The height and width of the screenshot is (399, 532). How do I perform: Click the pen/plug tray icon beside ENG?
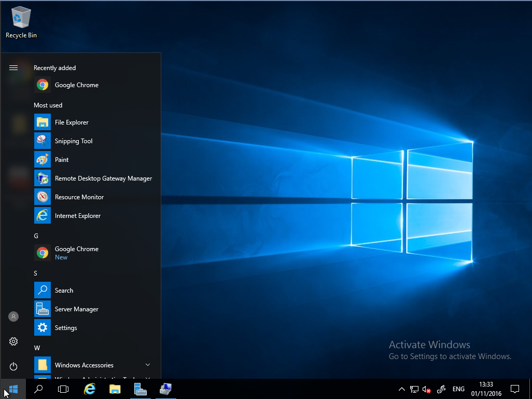pos(441,389)
